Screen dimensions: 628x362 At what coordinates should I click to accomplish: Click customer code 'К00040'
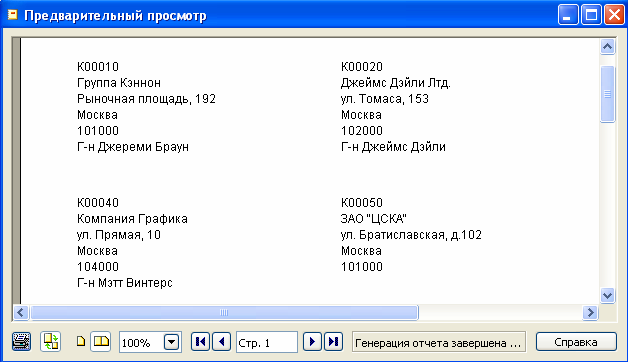click(98, 203)
